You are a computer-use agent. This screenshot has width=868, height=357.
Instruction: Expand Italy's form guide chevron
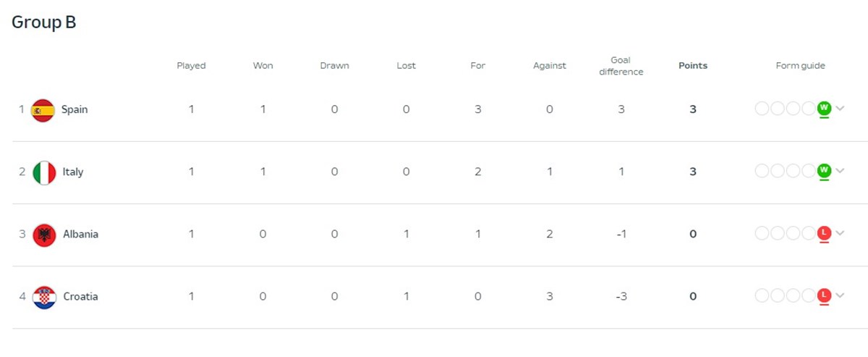tap(840, 171)
